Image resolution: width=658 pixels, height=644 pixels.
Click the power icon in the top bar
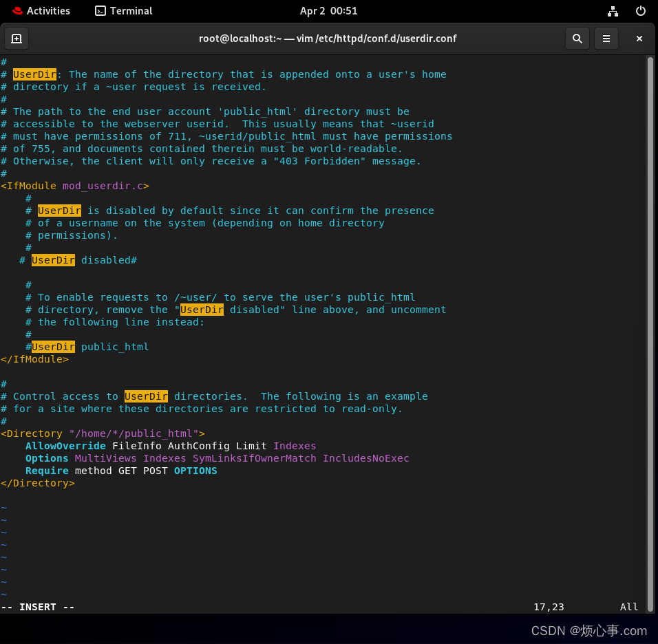click(641, 10)
